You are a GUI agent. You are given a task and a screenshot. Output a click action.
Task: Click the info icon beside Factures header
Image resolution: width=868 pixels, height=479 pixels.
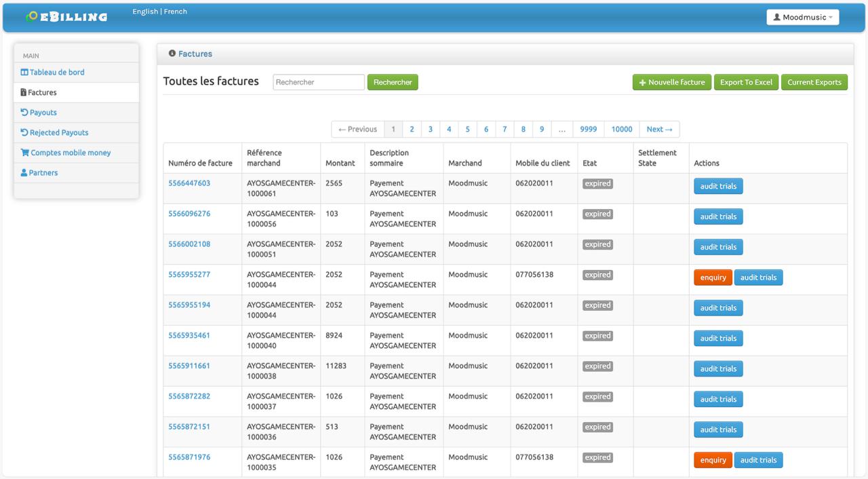tap(172, 54)
